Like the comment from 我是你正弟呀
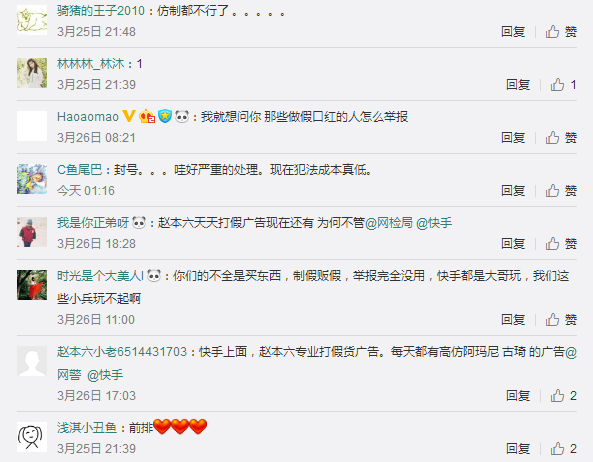This screenshot has width=593, height=462. click(561, 243)
